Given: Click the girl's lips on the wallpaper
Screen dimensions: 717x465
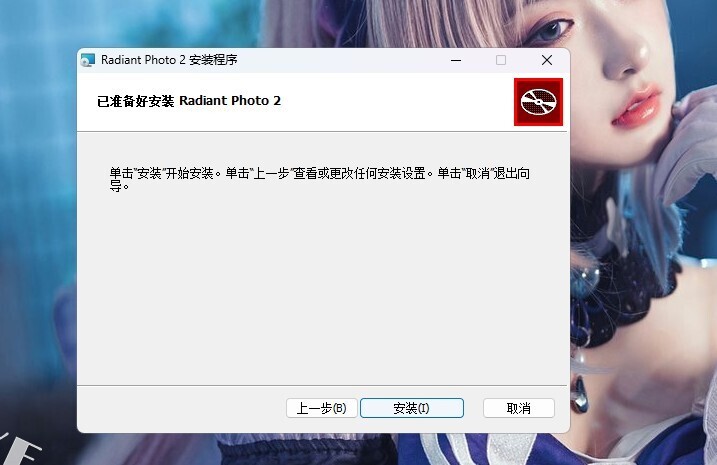Looking at the screenshot, I should 636,102.
